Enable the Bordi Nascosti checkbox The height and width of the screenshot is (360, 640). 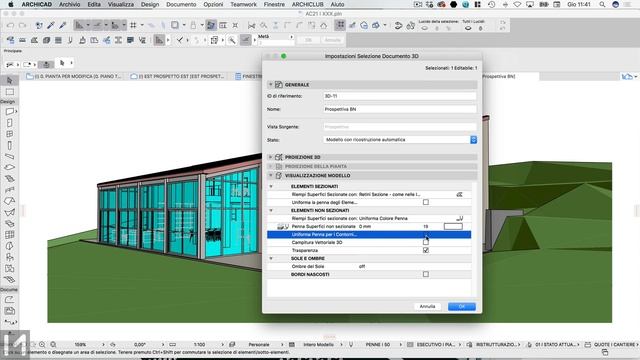[426, 274]
